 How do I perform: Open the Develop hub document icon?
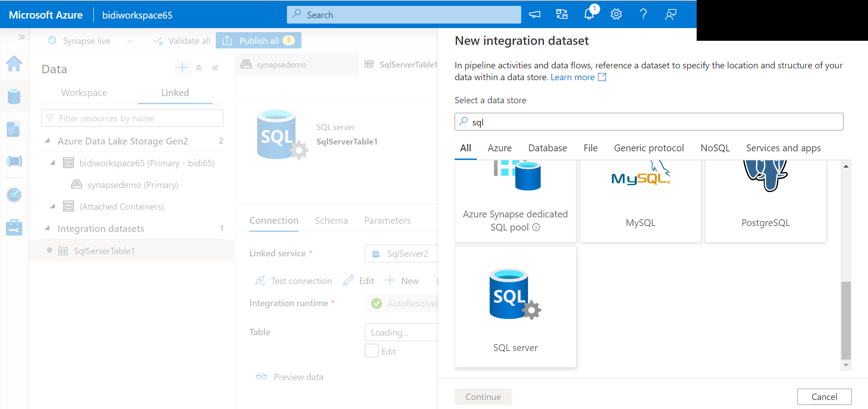tap(14, 129)
